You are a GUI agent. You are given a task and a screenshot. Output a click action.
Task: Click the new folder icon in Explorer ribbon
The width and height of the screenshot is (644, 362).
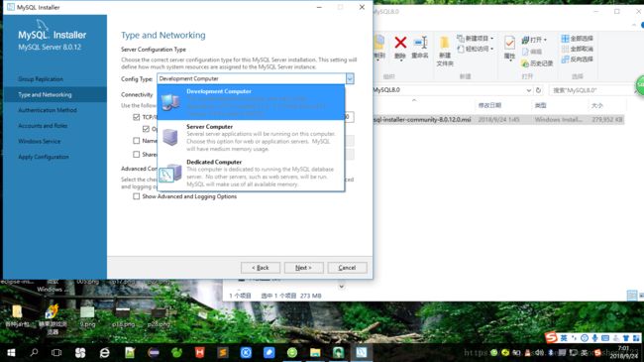point(445,43)
